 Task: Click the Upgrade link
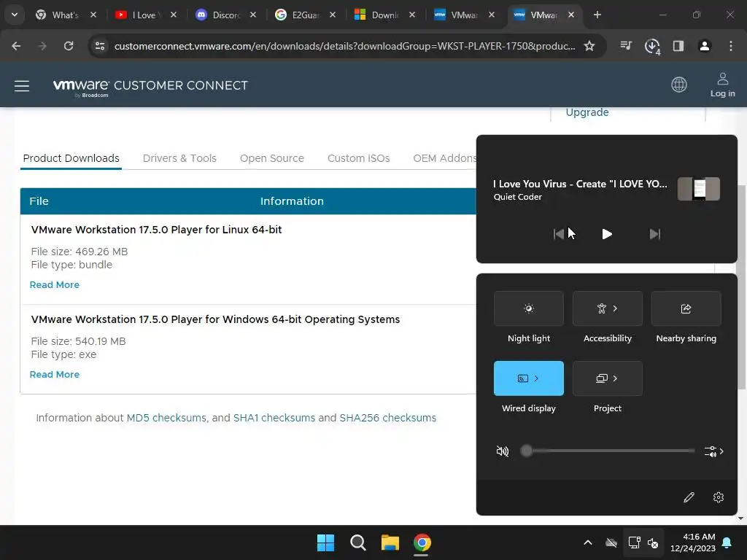pyautogui.click(x=587, y=112)
